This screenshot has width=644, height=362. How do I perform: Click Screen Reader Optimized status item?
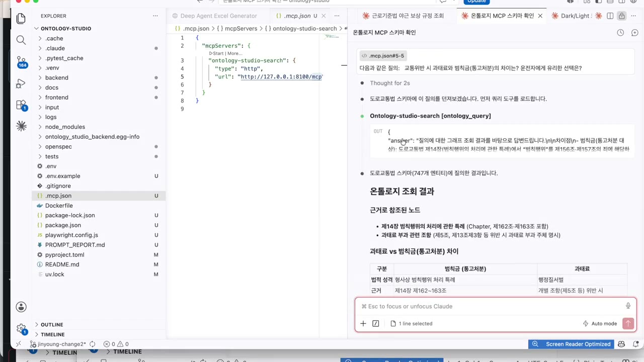(x=572, y=344)
